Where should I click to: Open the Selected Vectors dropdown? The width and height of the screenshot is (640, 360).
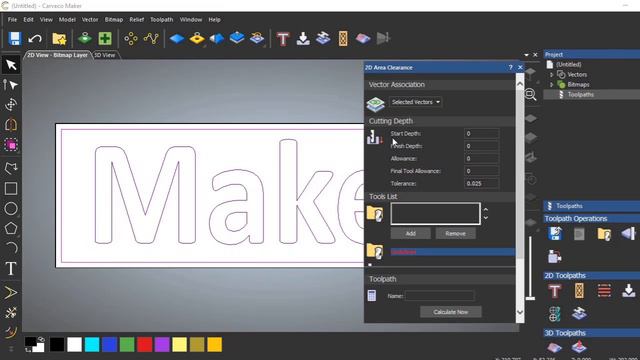click(x=416, y=102)
